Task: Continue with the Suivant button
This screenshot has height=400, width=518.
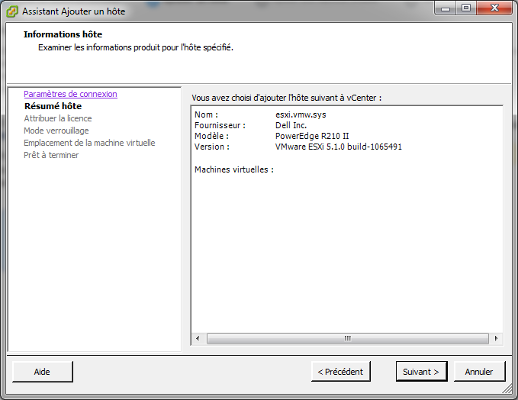Action: 421,372
